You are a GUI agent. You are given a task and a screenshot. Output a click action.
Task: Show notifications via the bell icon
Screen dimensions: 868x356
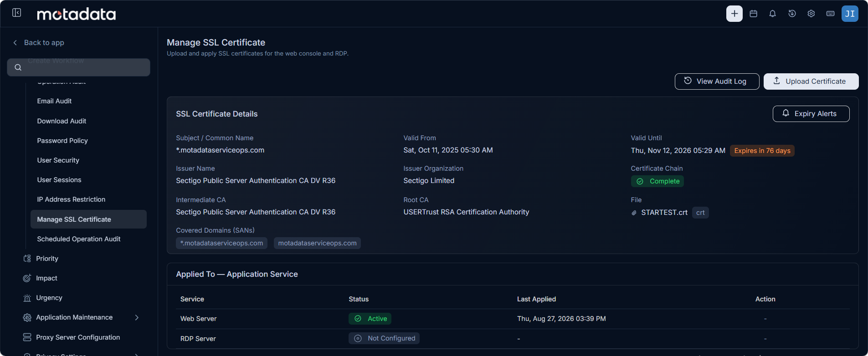pos(773,14)
